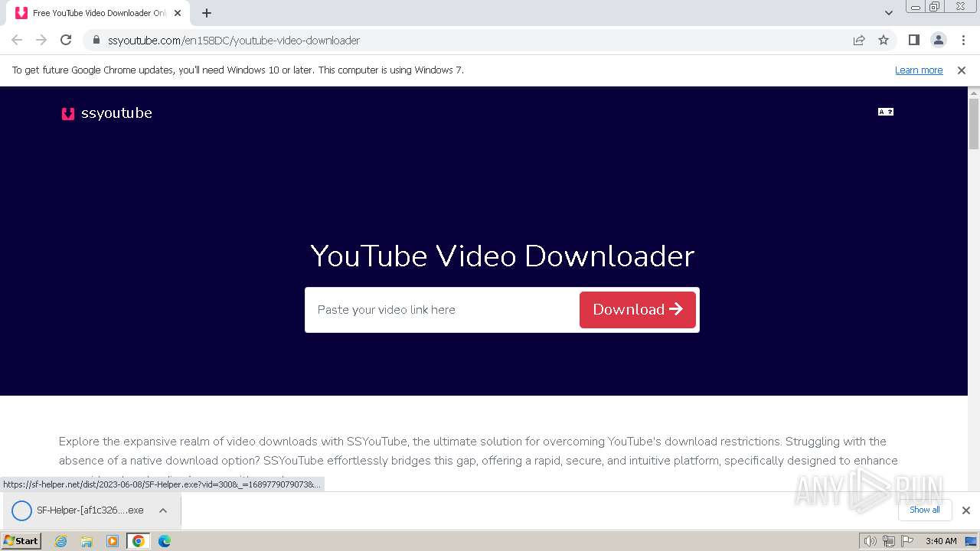Click the network tray icon

[889, 541]
